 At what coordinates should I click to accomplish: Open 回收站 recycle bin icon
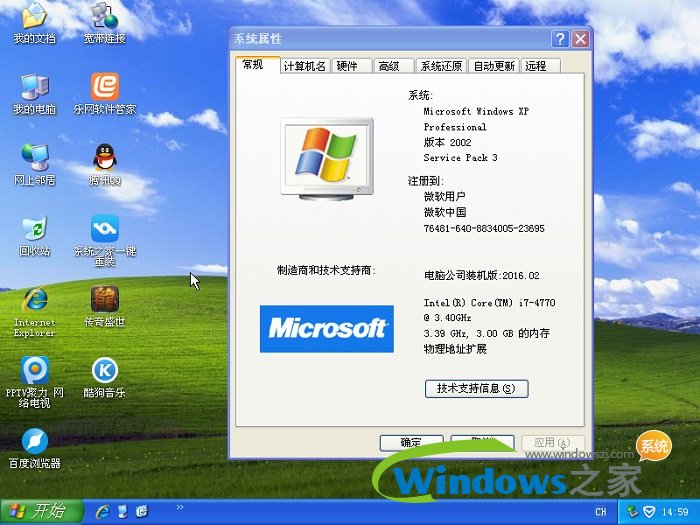(x=34, y=229)
